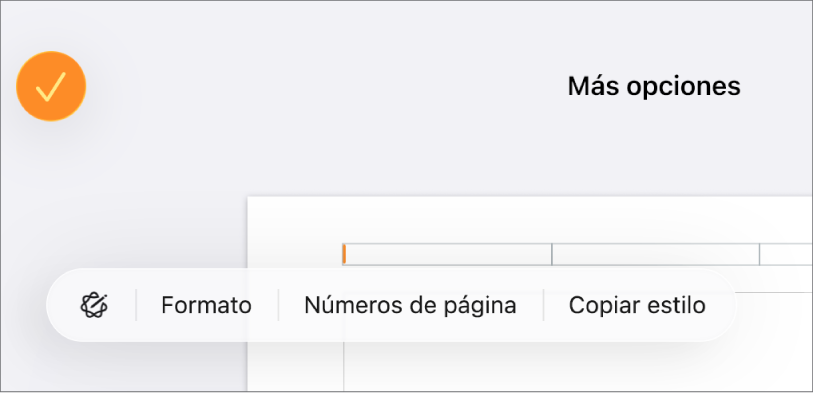Click the orange text insertion cursor
Image resolution: width=814 pixels, height=394 pixels.
pos(344,254)
